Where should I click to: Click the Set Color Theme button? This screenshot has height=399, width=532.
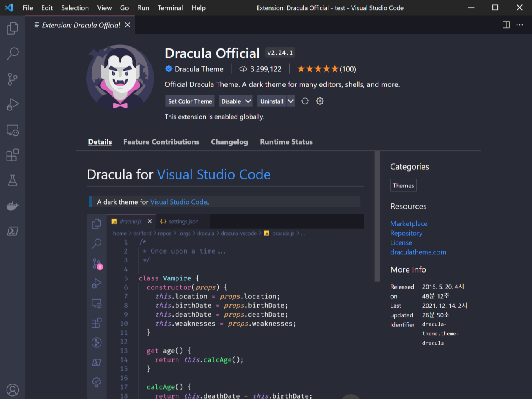[190, 101]
